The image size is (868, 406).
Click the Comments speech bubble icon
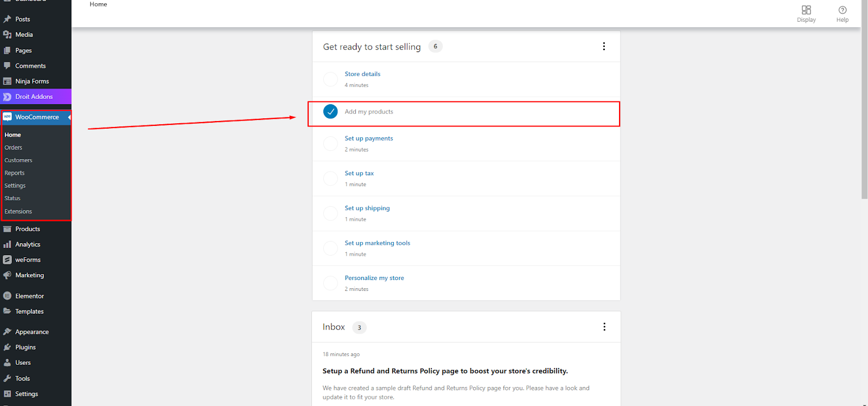click(x=7, y=66)
